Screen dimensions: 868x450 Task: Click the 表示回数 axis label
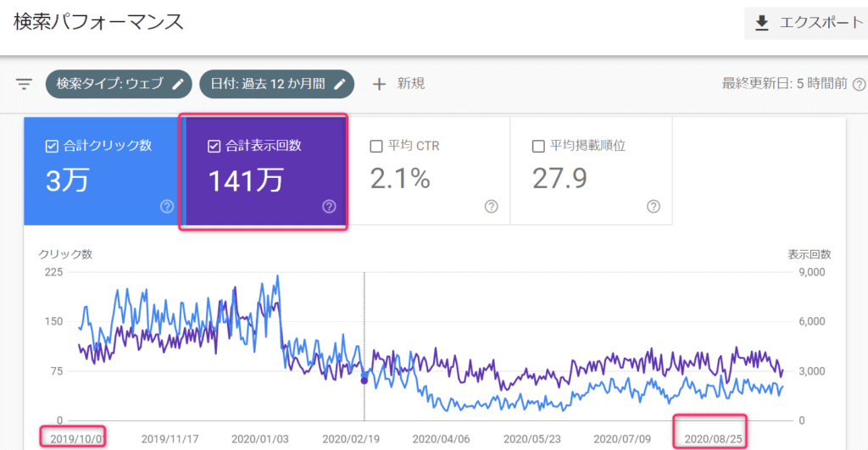point(810,254)
